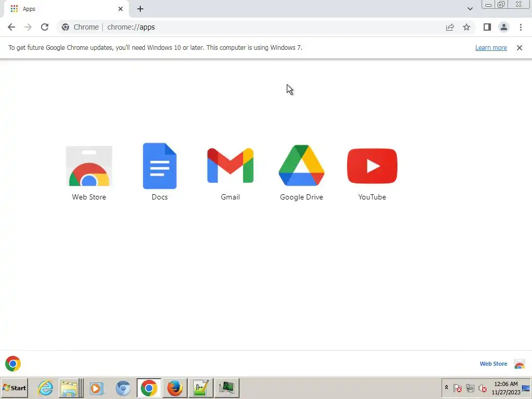The image size is (532, 399).
Task: Launch Internet Explorer from the taskbar
Action: tap(45, 388)
